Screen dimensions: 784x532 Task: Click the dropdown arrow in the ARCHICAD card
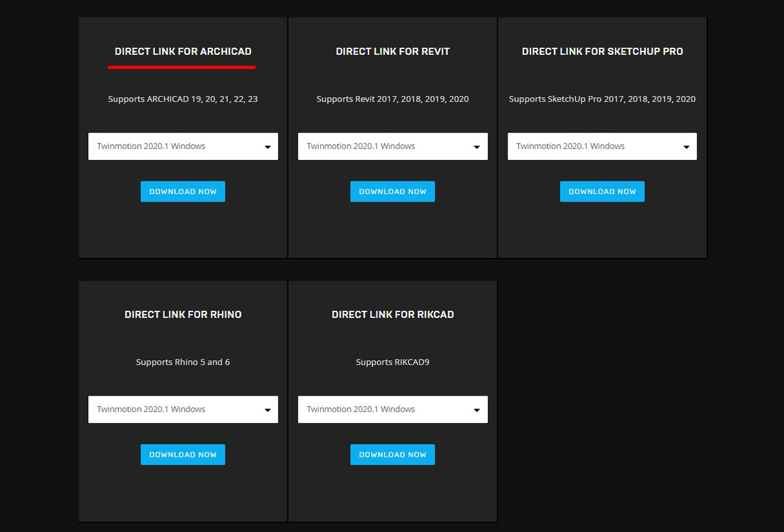(267, 148)
